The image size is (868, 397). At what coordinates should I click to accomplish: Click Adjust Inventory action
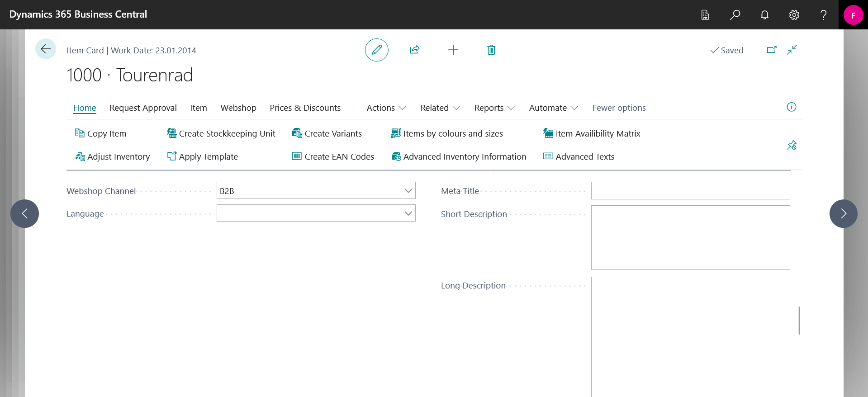[113, 156]
